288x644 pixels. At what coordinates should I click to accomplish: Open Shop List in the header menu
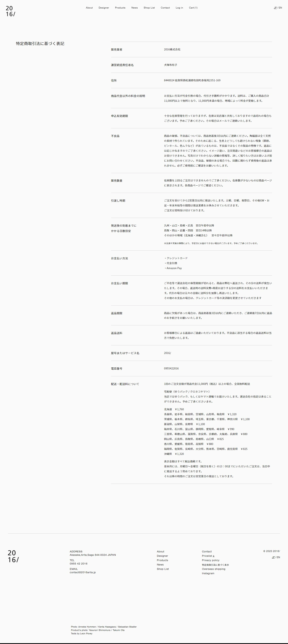pos(149,8)
